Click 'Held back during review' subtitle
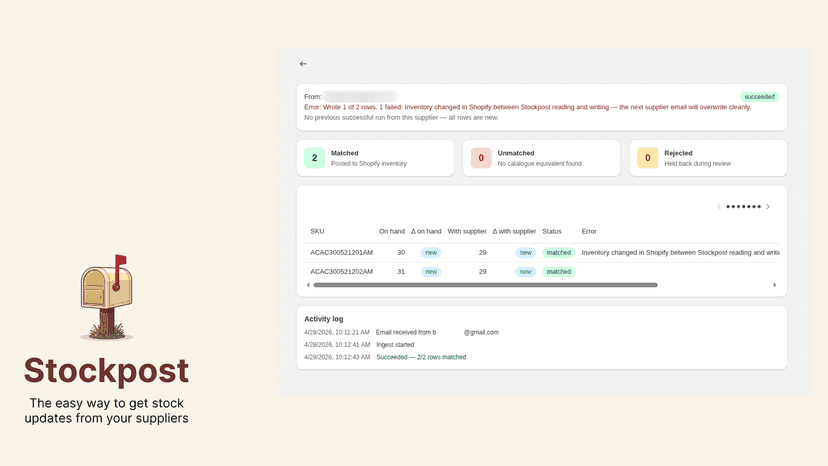The height and width of the screenshot is (466, 828). click(x=698, y=164)
